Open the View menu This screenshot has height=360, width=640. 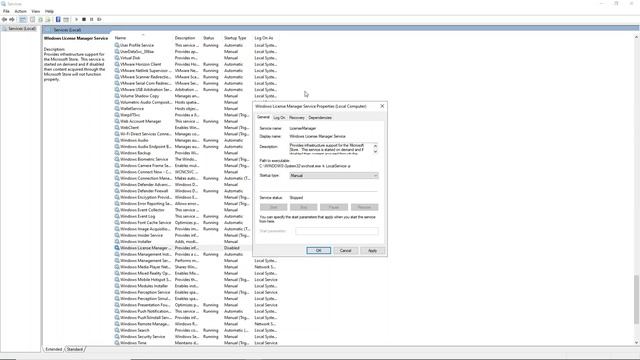coord(36,11)
